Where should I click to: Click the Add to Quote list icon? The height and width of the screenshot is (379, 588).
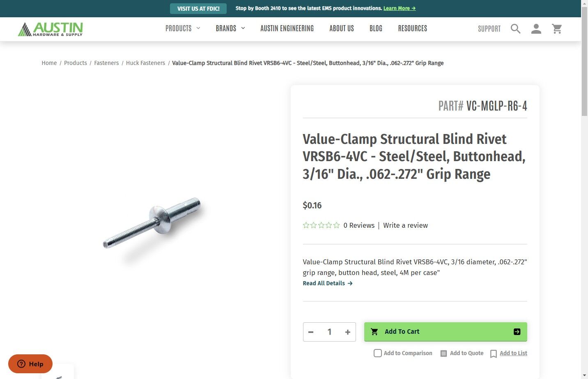[443, 354]
